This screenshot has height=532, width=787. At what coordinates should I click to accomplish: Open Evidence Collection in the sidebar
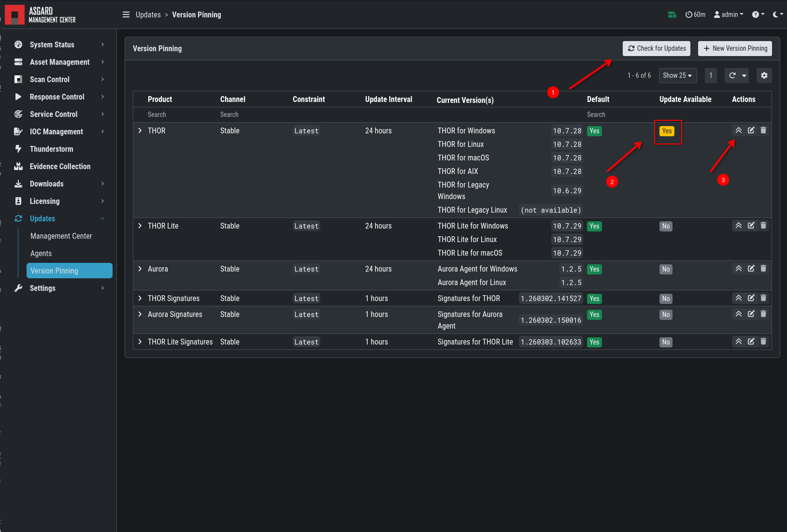(x=61, y=166)
